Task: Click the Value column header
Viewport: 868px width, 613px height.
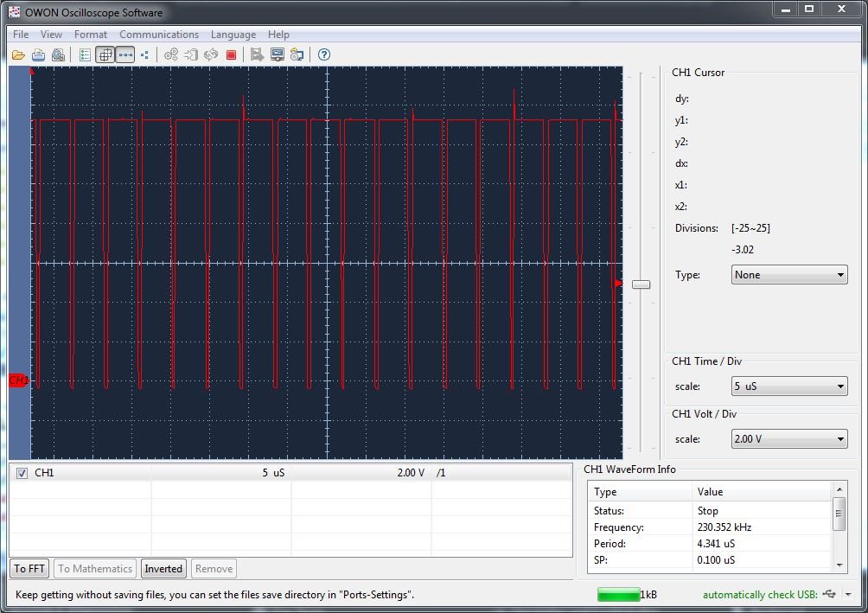Action: [x=761, y=492]
